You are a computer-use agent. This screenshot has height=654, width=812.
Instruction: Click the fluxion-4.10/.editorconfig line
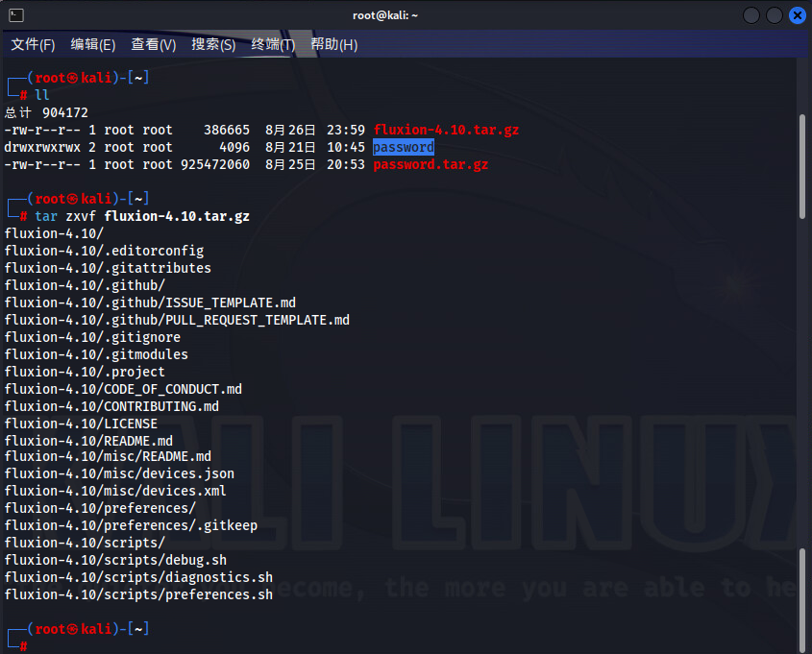coord(104,251)
